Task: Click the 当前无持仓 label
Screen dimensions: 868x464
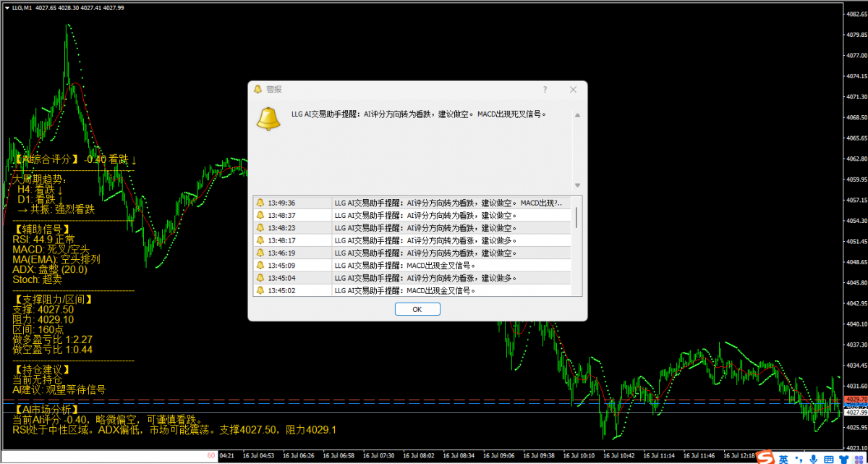Action: [x=38, y=379]
